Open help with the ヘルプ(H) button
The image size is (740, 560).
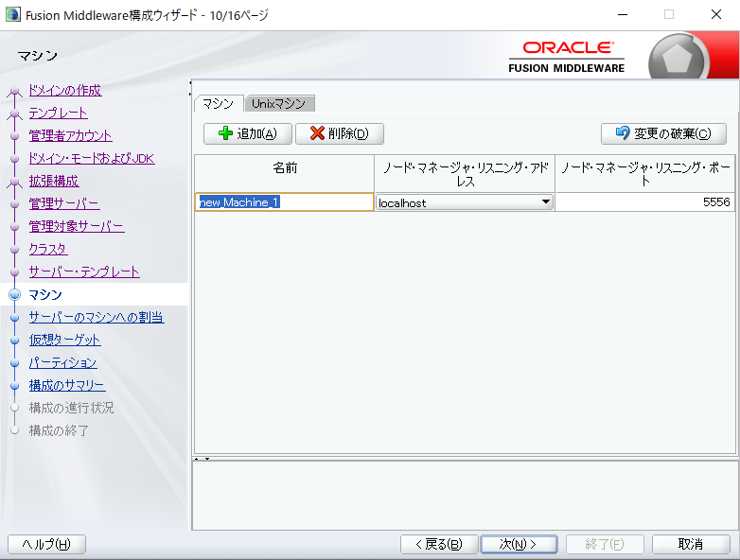[46, 544]
